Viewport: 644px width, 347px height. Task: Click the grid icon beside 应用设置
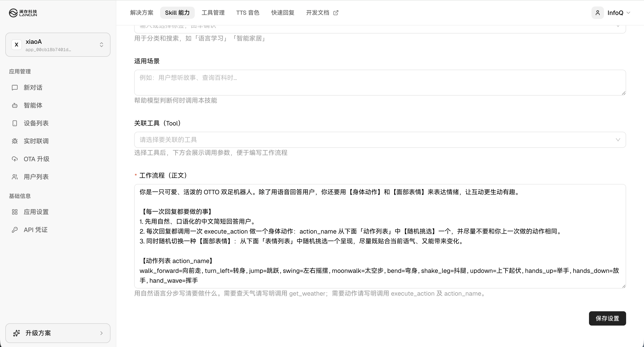click(15, 212)
